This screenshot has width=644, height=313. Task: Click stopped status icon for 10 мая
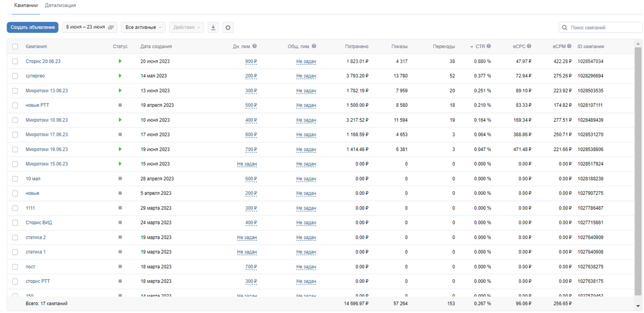pyautogui.click(x=120, y=178)
